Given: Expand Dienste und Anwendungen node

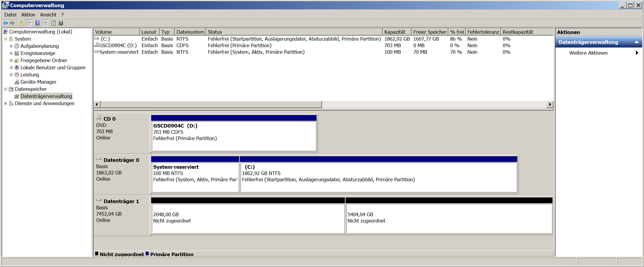Looking at the screenshot, I should 5,103.
